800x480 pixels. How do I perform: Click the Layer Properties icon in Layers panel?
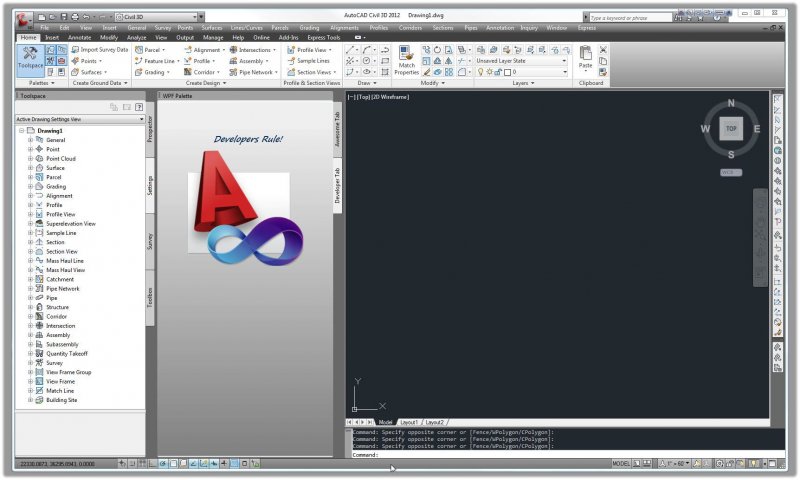[481, 49]
